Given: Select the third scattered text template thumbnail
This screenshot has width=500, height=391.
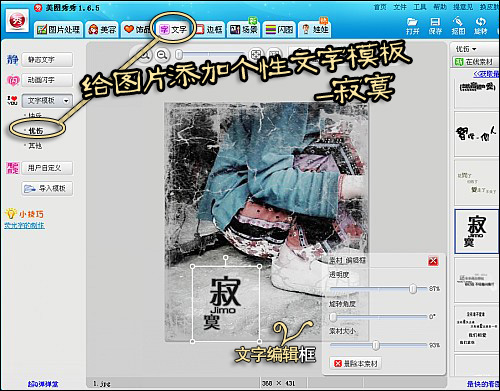Looking at the screenshot, I should coord(477,183).
